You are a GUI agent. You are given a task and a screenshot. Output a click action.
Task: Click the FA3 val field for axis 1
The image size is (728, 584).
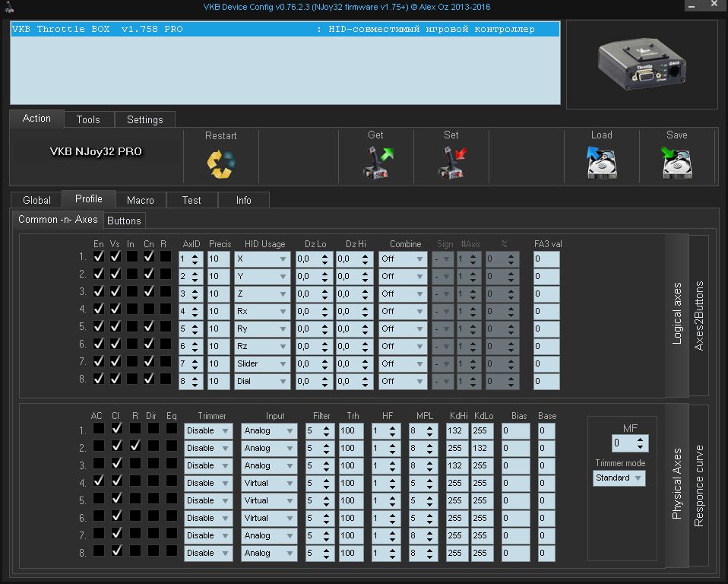(x=546, y=259)
